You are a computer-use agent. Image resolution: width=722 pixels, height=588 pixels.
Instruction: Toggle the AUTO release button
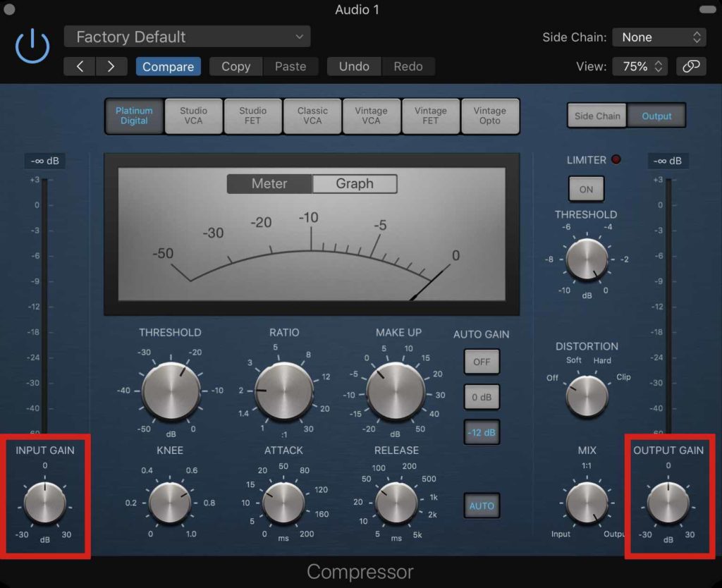[x=482, y=506]
